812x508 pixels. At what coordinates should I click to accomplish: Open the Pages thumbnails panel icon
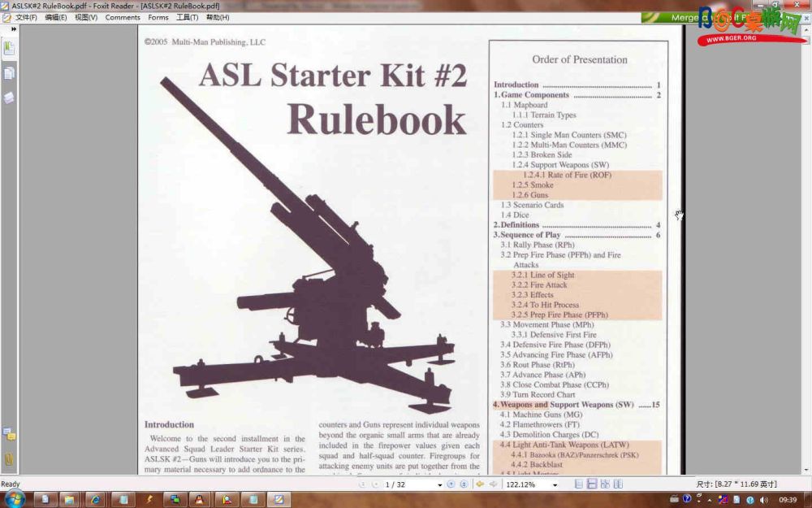(x=9, y=73)
